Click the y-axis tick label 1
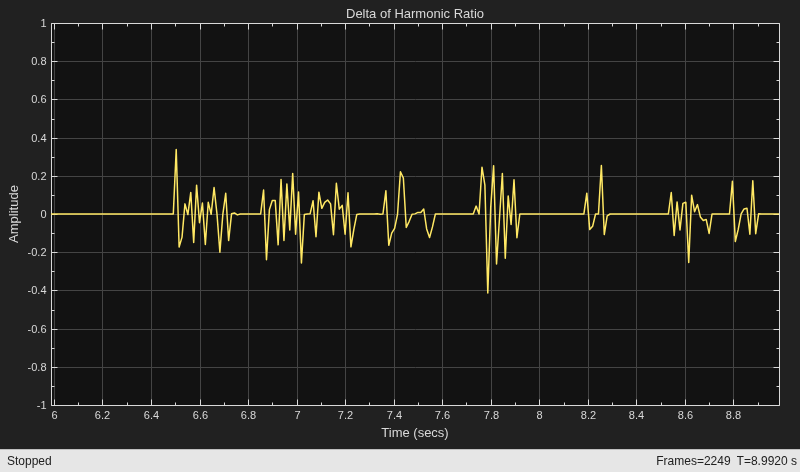This screenshot has width=800, height=472. coord(43,23)
